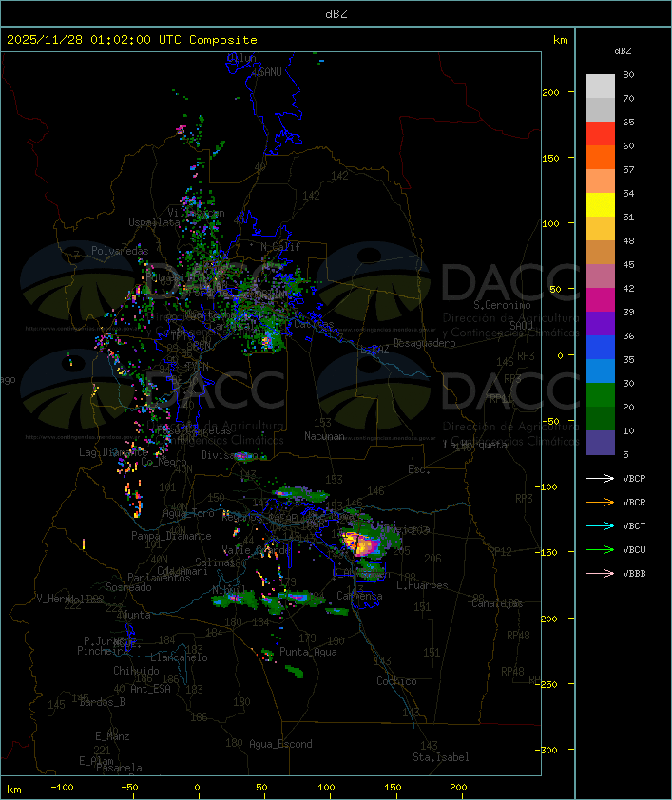Select the dark orange 57-60 dBZ swatch

[x=600, y=157]
